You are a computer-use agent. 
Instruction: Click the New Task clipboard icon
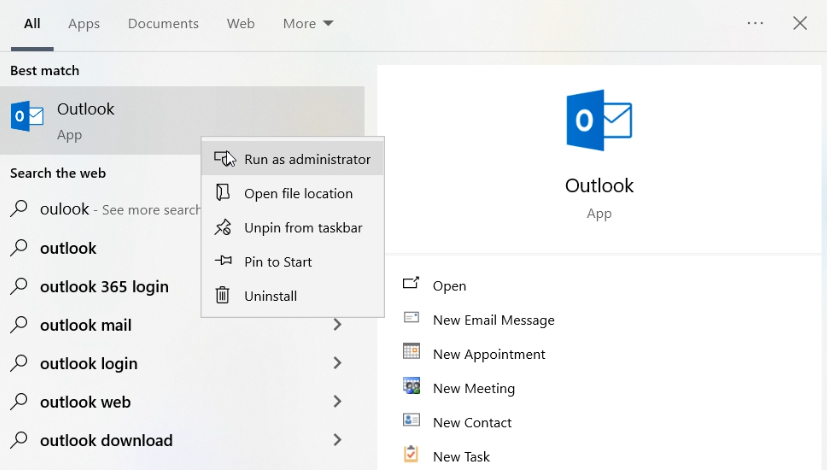[x=411, y=454]
